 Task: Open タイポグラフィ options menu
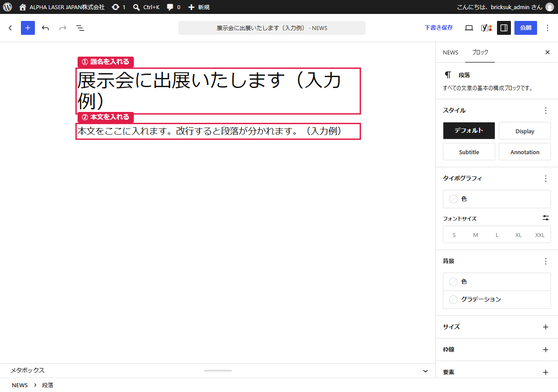[546, 179]
